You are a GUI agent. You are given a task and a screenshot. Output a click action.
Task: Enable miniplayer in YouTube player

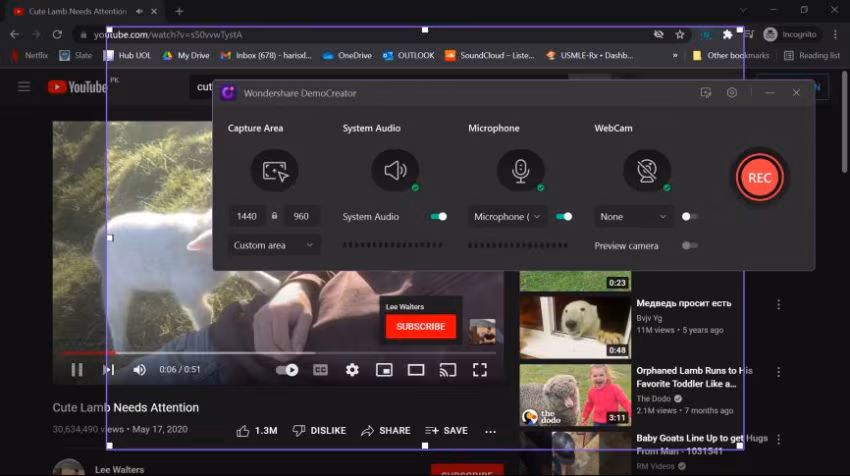pos(384,370)
